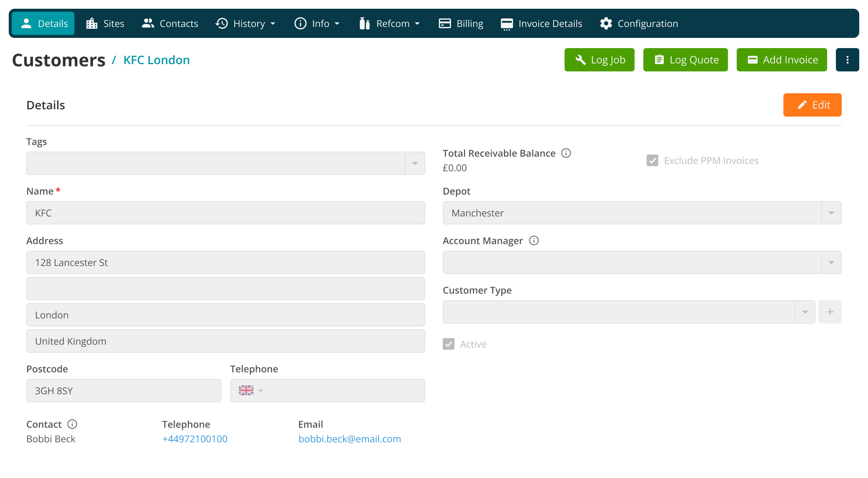Open the Sites tab
The width and height of the screenshot is (868, 478).
[105, 23]
